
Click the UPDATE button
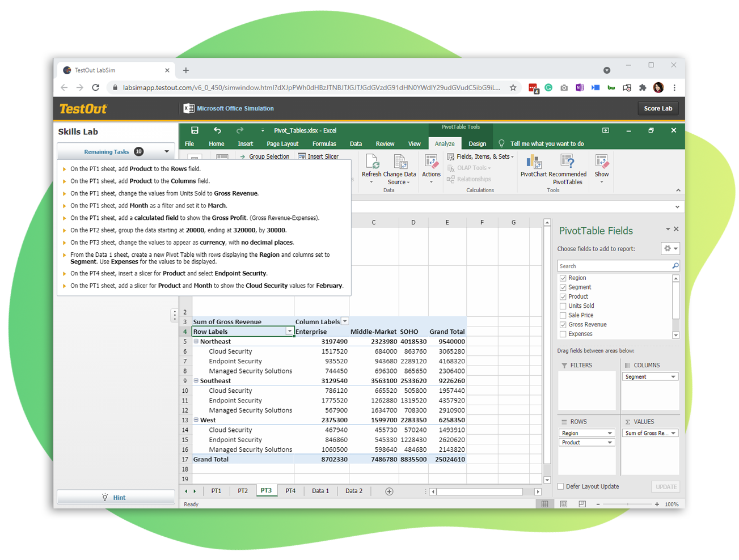(x=666, y=487)
